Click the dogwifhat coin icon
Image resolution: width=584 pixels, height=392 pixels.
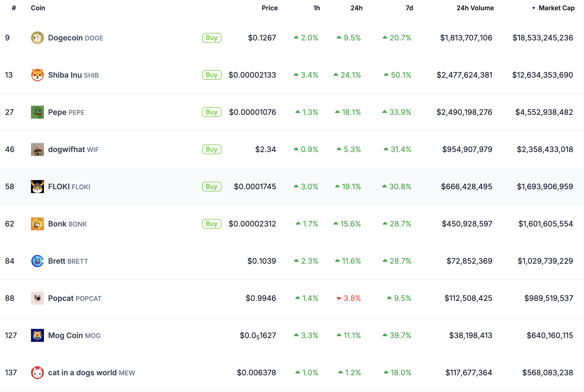[37, 149]
